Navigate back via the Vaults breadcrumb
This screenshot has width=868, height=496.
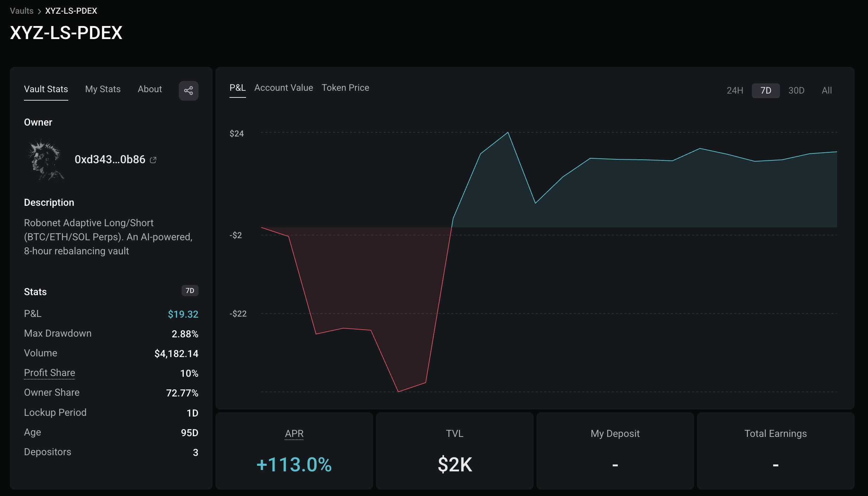[x=21, y=11]
